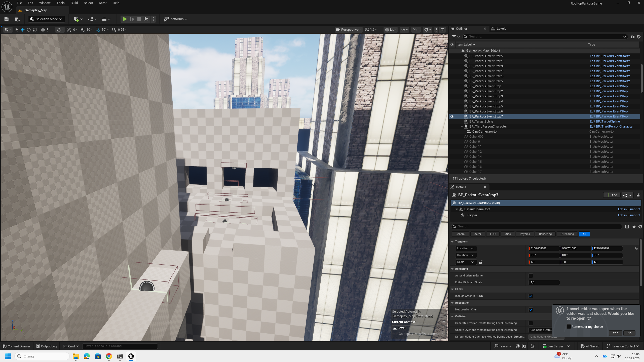Collapse the BP_ThirdPersonCharacter tree item
This screenshot has width=644, height=362.
tap(462, 127)
